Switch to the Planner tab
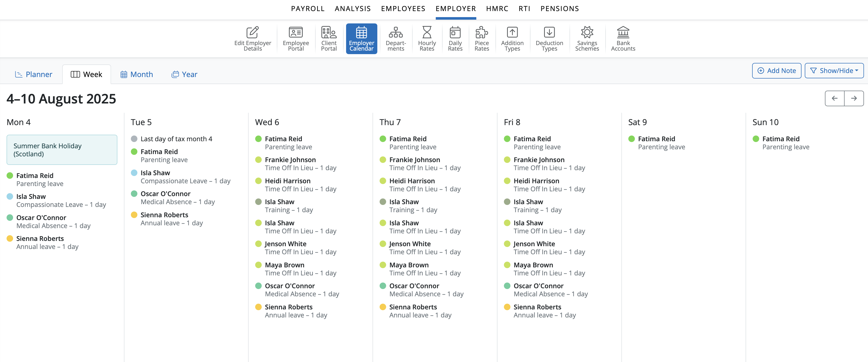This screenshot has height=362, width=868. coord(33,75)
